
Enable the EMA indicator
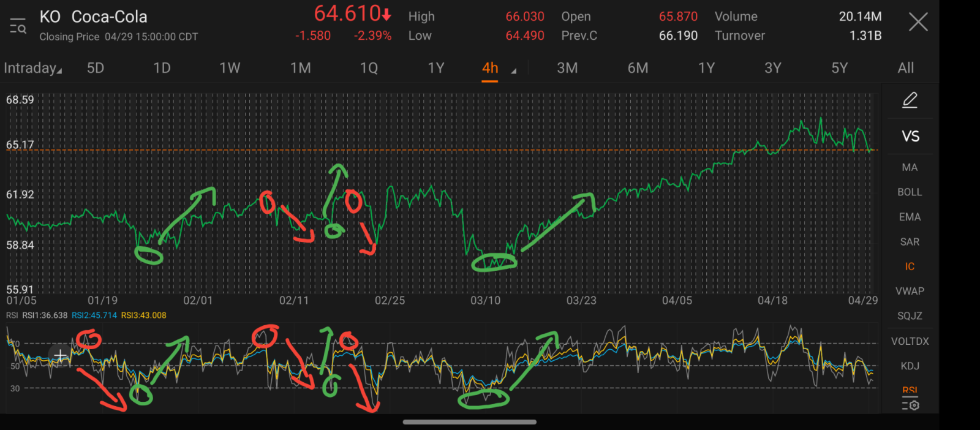coord(910,217)
